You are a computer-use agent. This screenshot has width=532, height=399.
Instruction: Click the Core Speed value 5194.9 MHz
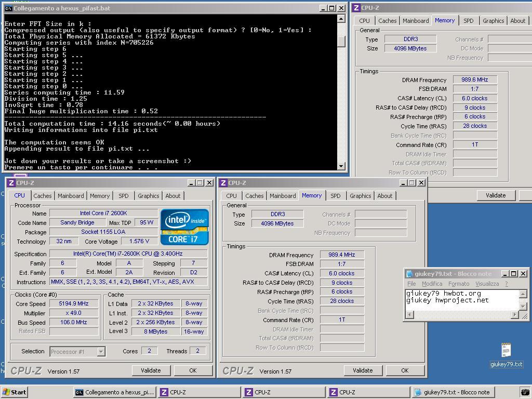coord(74,303)
